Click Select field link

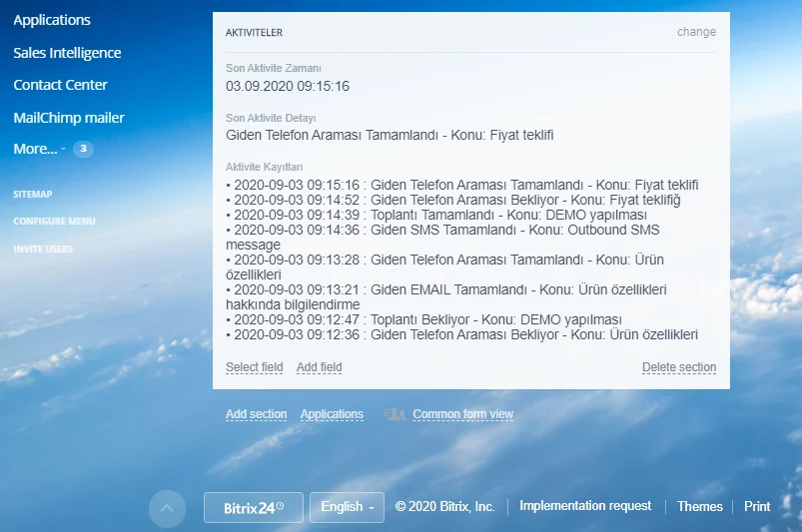[x=255, y=367]
